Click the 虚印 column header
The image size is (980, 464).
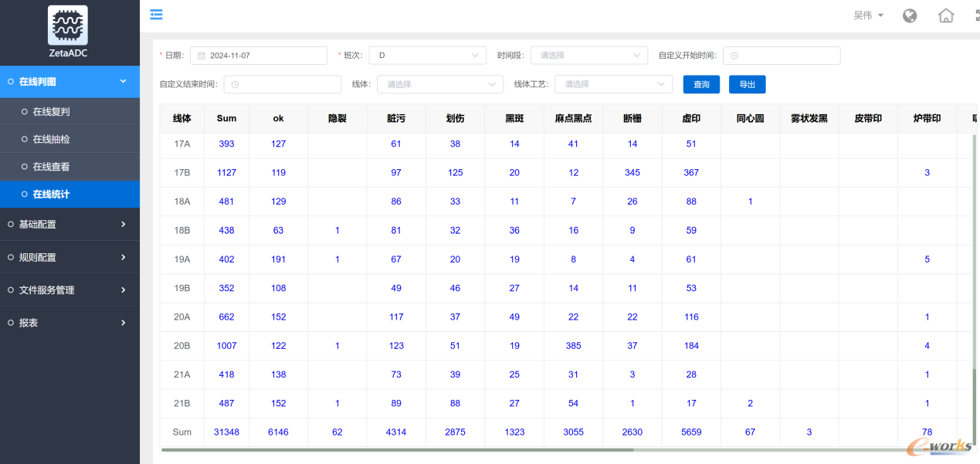tap(691, 119)
